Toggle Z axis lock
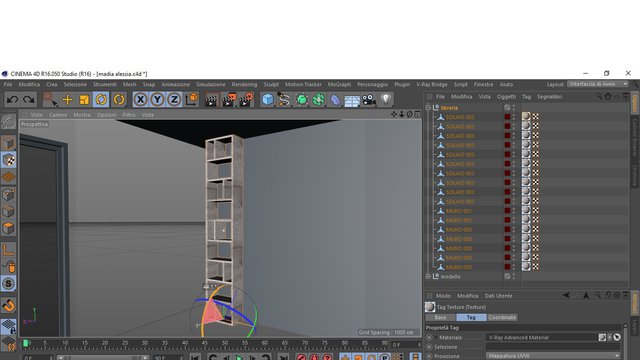Screen dimensions: 640x360 click(x=174, y=99)
